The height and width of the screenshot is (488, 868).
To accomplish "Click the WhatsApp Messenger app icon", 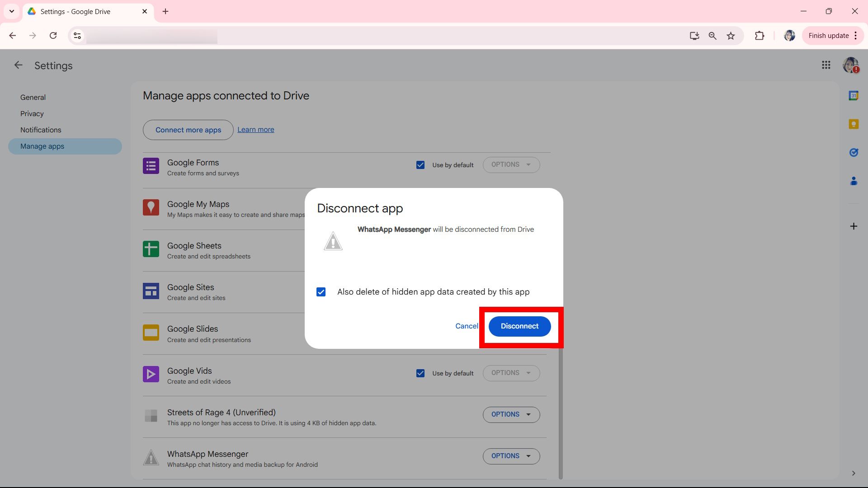I will pyautogui.click(x=151, y=457).
